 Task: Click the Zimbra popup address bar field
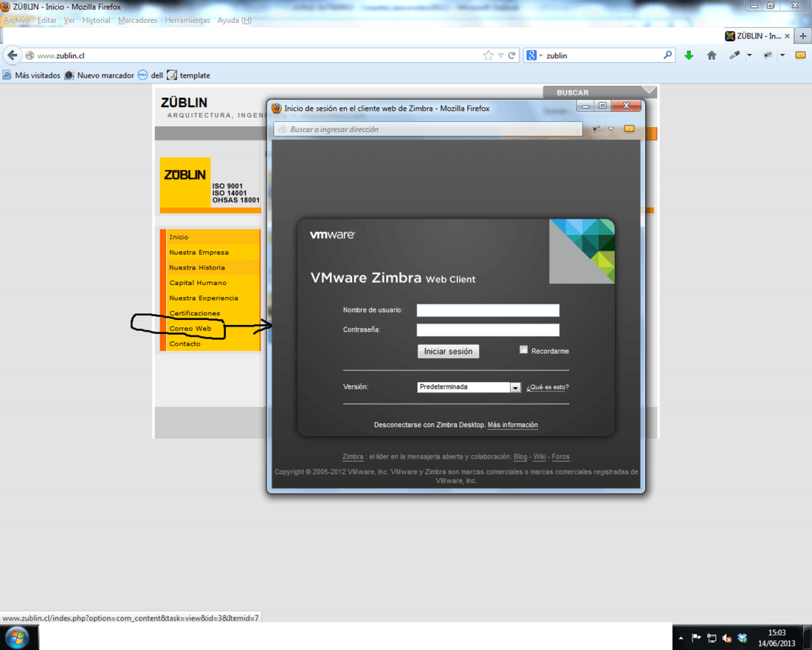[428, 129]
